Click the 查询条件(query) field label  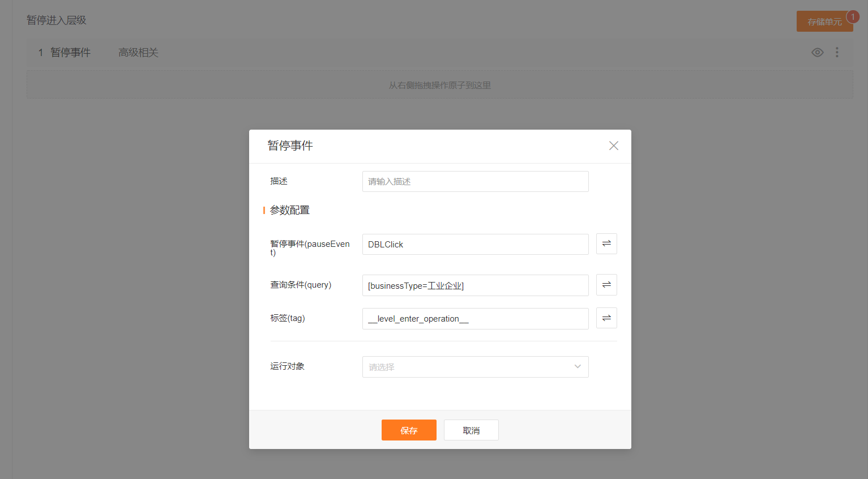(x=301, y=285)
